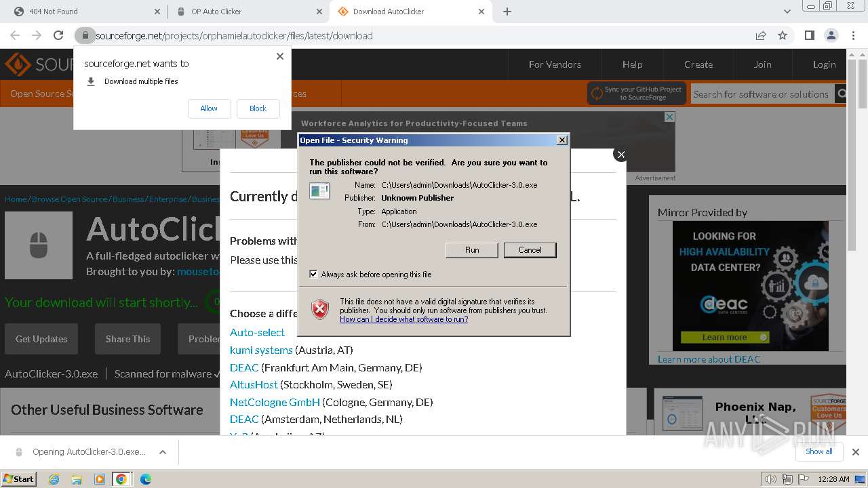Click the red shield warning icon
This screenshot has height=488, width=868.
tap(320, 310)
